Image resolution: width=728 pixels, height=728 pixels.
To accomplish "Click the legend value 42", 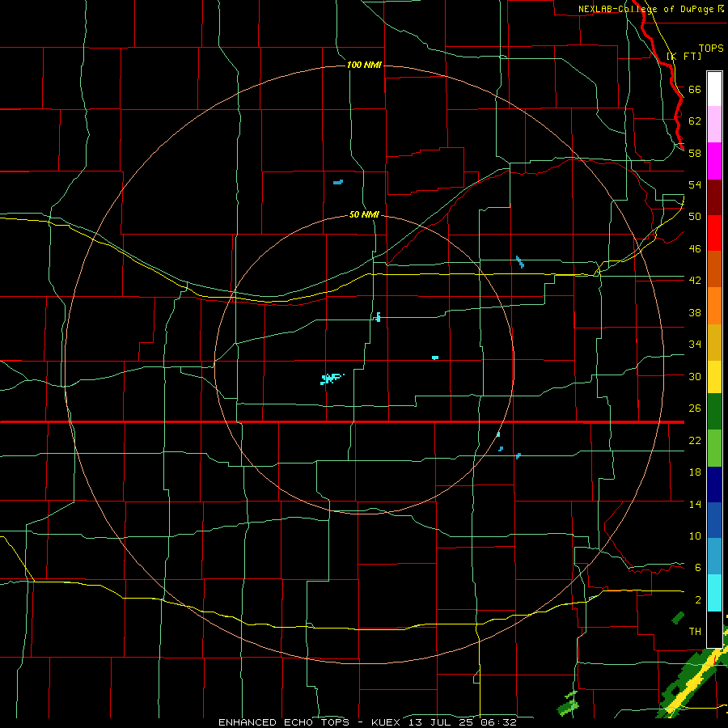I will click(x=695, y=280).
